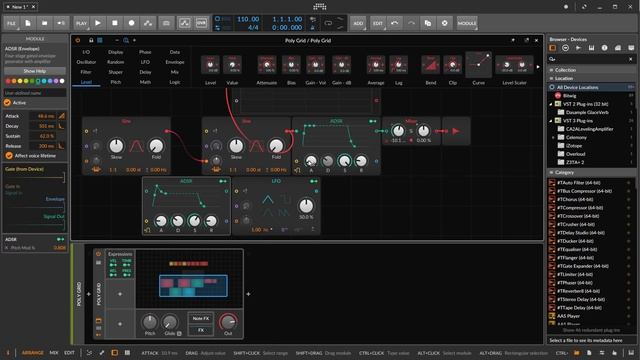Toggle the OVR overdub button
The image size is (640, 360).
point(201,23)
